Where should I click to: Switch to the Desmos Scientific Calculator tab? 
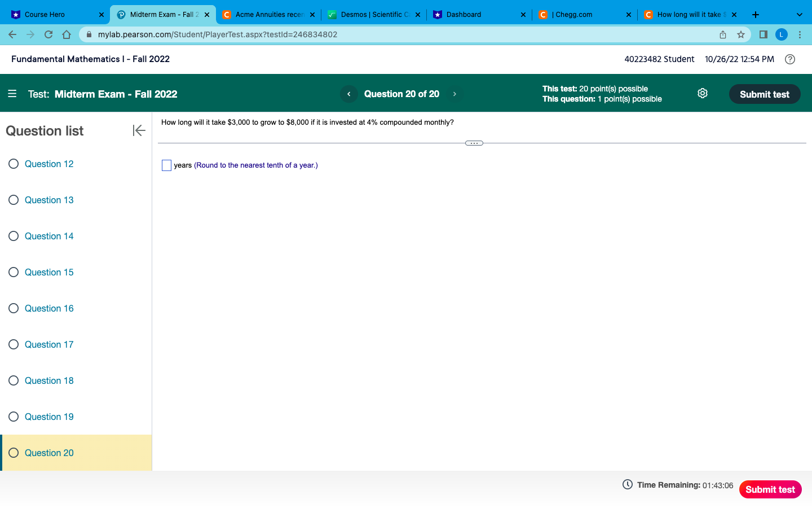tap(369, 14)
